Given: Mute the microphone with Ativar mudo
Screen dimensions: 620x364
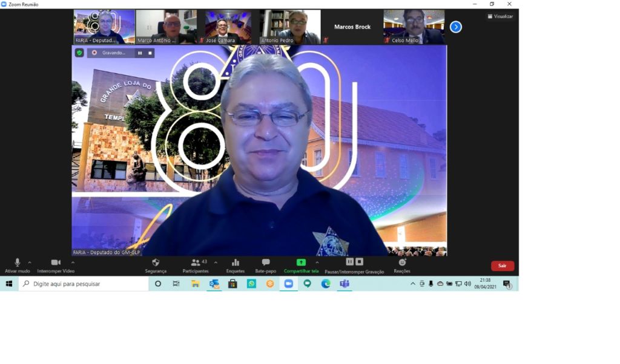Looking at the screenshot, I should 18,265.
